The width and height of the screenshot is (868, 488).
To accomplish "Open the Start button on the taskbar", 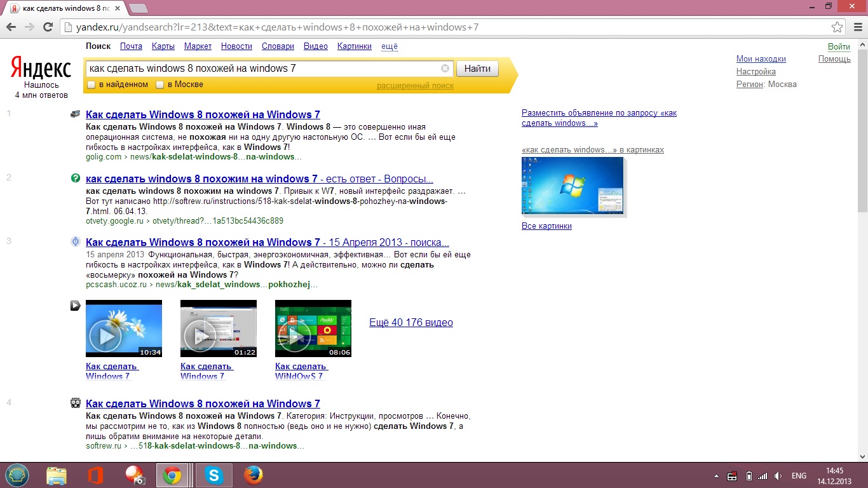I will [17, 475].
